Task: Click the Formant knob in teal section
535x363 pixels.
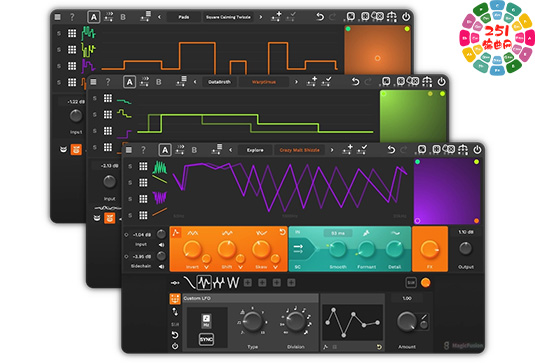Action: pos(366,249)
